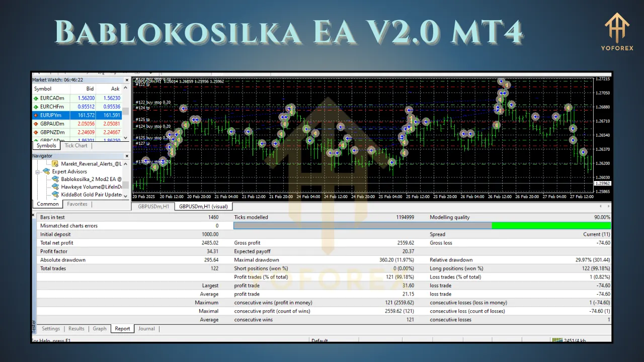644x362 pixels.
Task: Click the KiddaBot Gold Pair expert icon
Action: [x=56, y=195]
